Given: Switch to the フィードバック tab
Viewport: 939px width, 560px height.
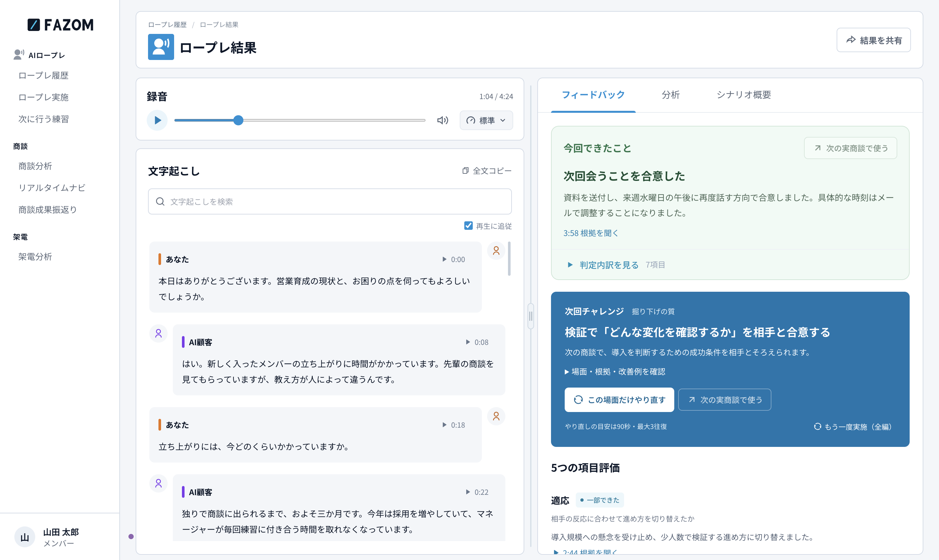Looking at the screenshot, I should [x=593, y=95].
